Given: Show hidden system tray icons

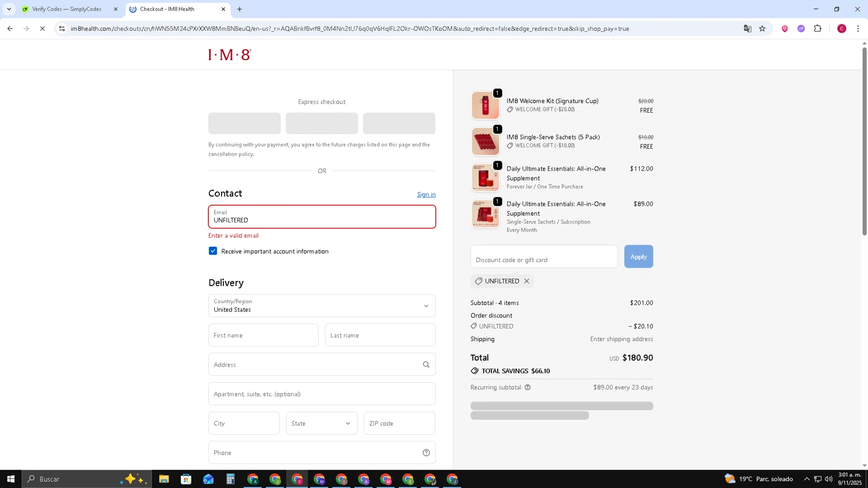Looking at the screenshot, I should (807, 479).
